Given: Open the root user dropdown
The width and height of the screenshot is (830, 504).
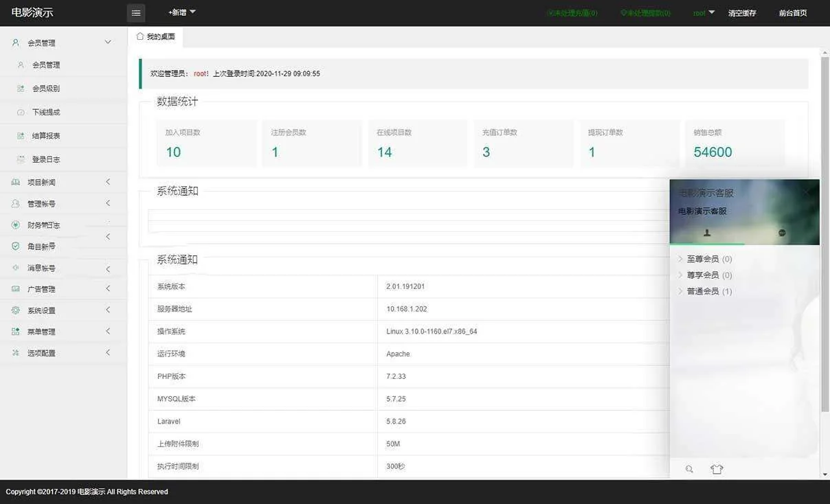Looking at the screenshot, I should 704,13.
